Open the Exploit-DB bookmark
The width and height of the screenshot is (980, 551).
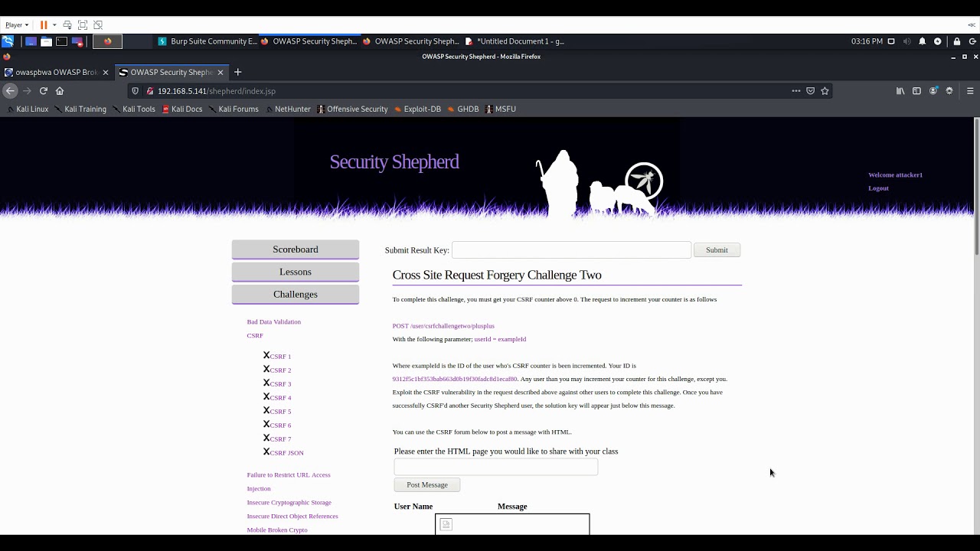click(418, 109)
